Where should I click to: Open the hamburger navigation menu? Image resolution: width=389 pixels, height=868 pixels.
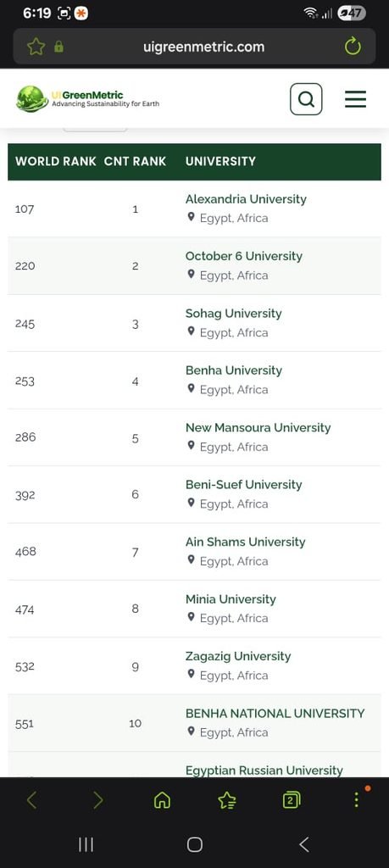(x=355, y=99)
